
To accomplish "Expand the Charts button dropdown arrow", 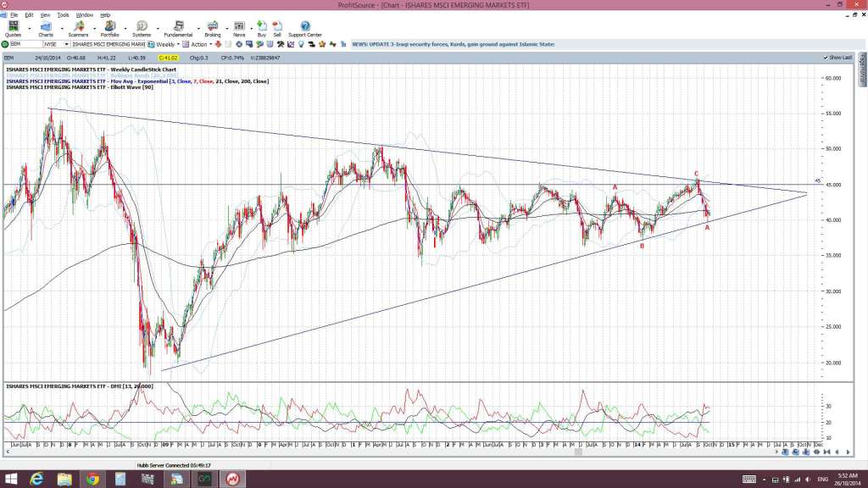I will 62,28.
